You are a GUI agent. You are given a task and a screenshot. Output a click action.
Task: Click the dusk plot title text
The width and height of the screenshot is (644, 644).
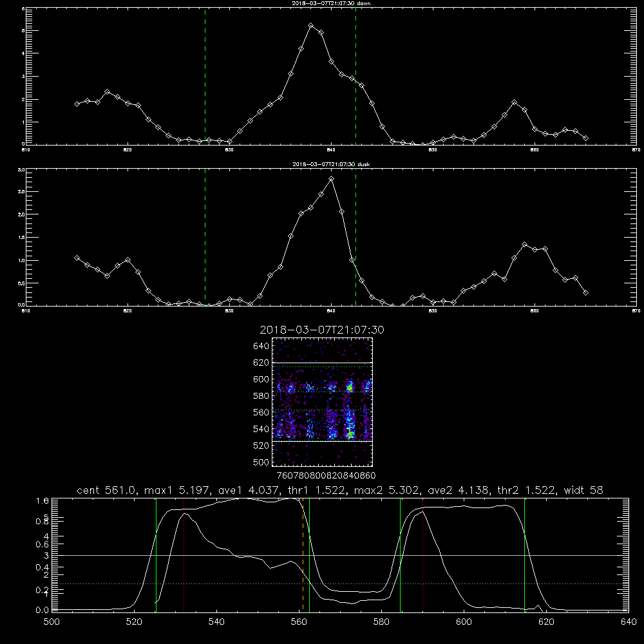[x=331, y=164]
